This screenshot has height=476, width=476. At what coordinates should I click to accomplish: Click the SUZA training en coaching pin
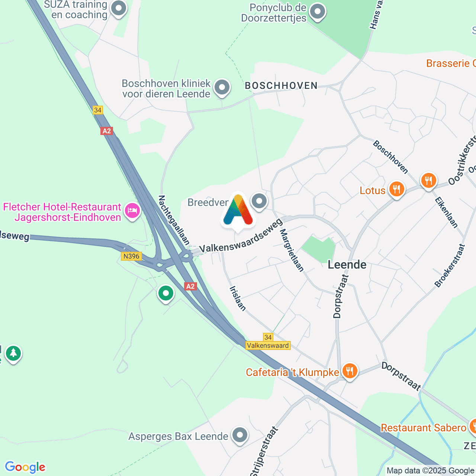click(119, 8)
